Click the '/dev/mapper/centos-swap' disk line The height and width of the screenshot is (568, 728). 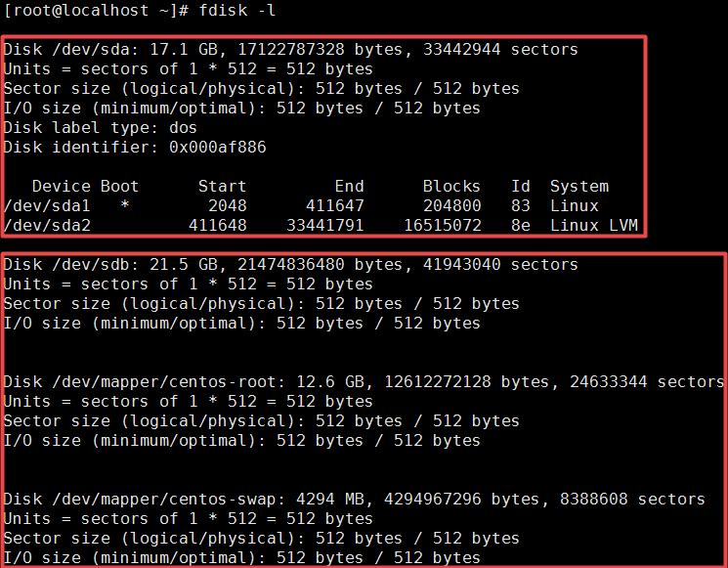(355, 499)
